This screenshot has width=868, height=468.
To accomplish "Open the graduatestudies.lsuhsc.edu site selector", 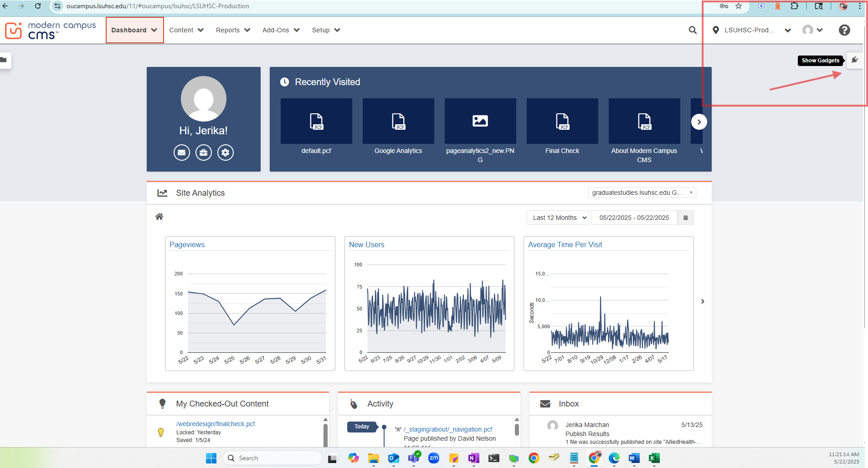I will click(x=642, y=193).
